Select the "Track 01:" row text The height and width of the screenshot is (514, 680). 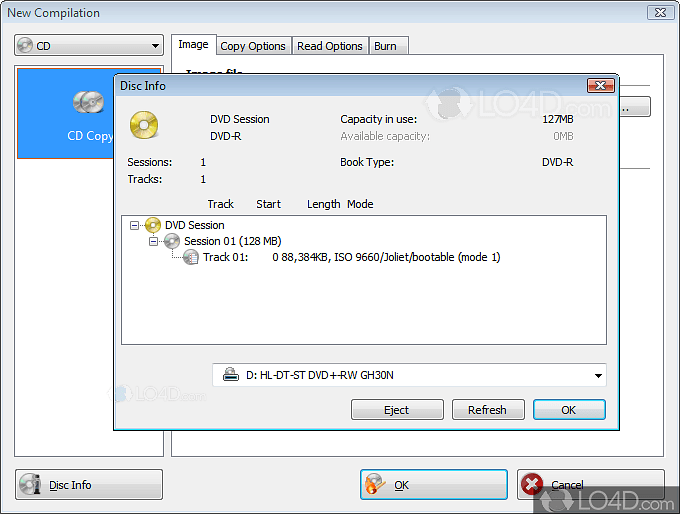point(226,257)
